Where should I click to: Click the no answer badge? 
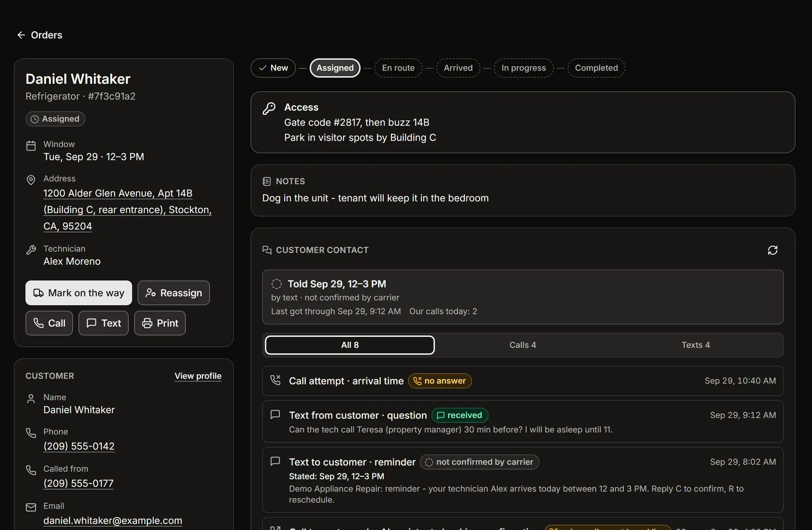pyautogui.click(x=440, y=381)
